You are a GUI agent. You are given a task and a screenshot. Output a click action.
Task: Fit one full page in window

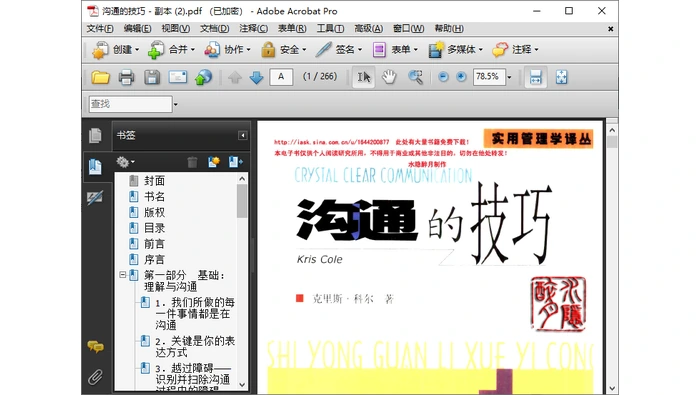pyautogui.click(x=561, y=77)
